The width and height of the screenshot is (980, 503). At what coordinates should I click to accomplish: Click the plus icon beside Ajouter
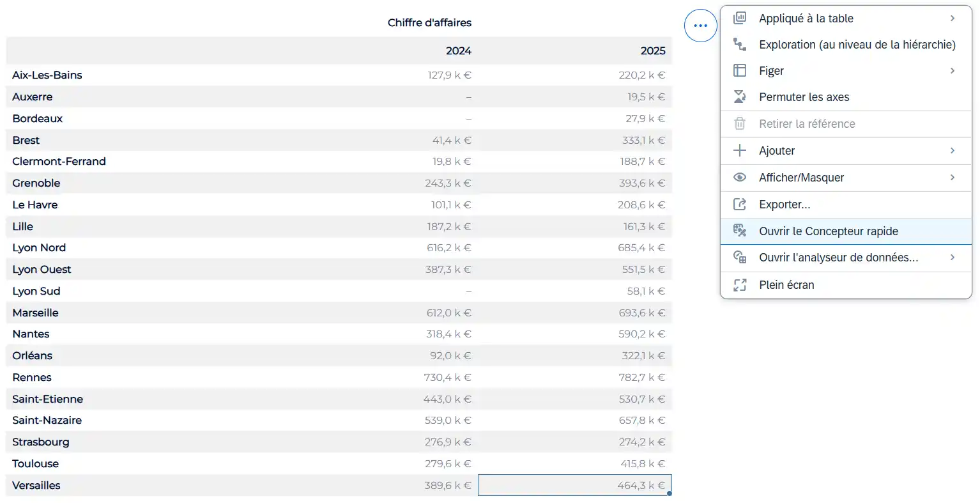click(740, 151)
